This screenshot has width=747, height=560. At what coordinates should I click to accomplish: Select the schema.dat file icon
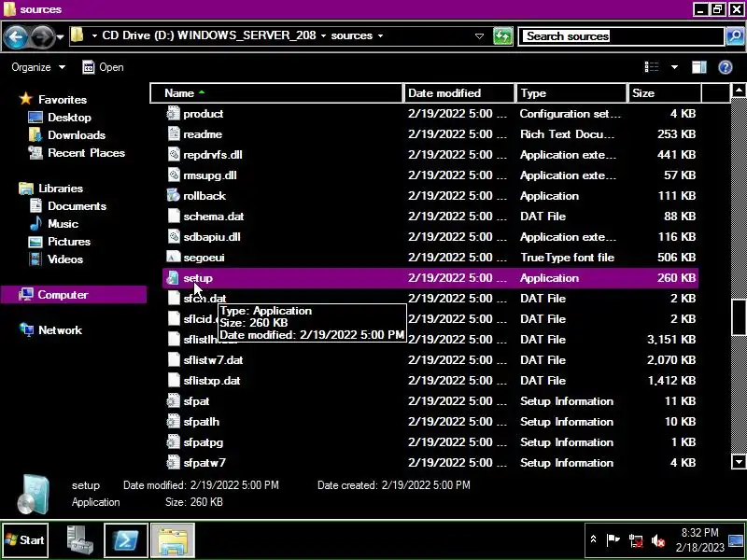tap(174, 216)
